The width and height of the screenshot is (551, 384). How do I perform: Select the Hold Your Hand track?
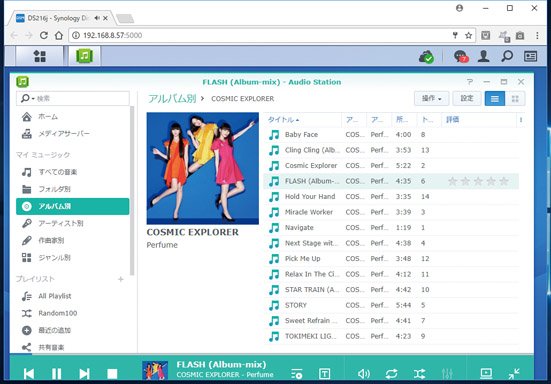pos(391,197)
